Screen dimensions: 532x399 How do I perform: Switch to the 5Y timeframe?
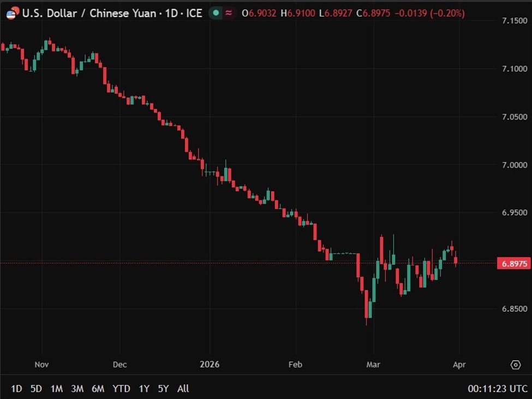tap(163, 389)
